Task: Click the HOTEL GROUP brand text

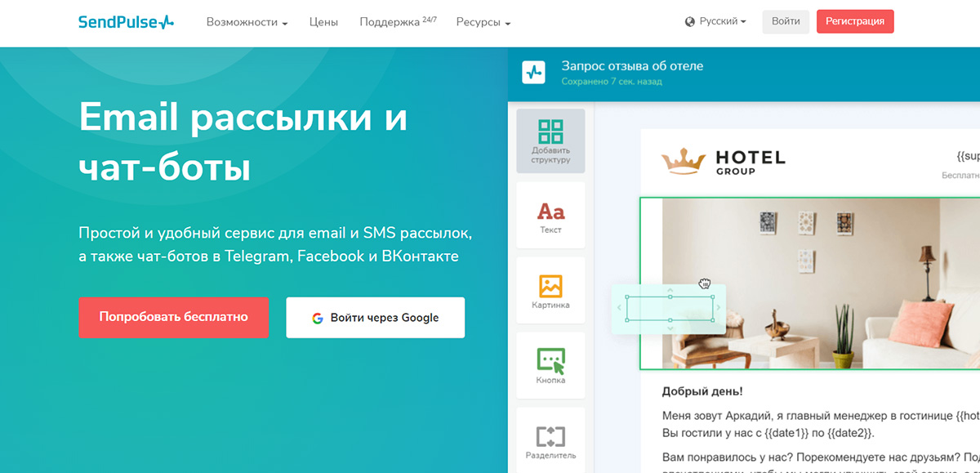Action: point(750,161)
